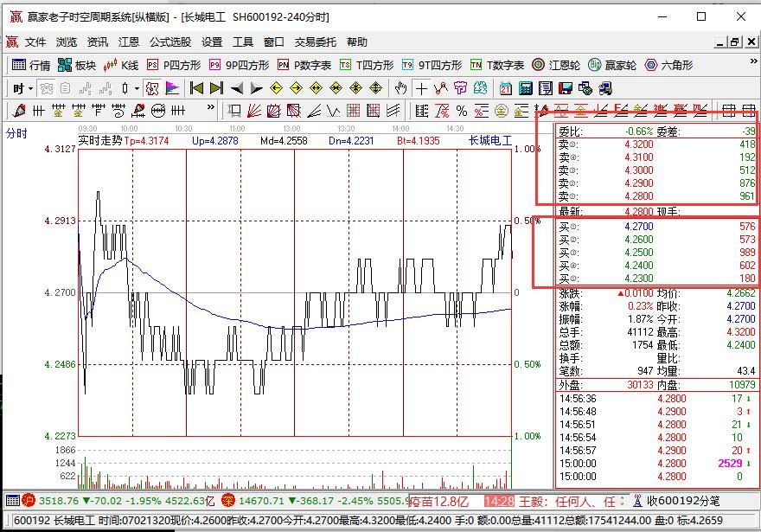Click sell-one price 4.2800 row

[x=656, y=196]
